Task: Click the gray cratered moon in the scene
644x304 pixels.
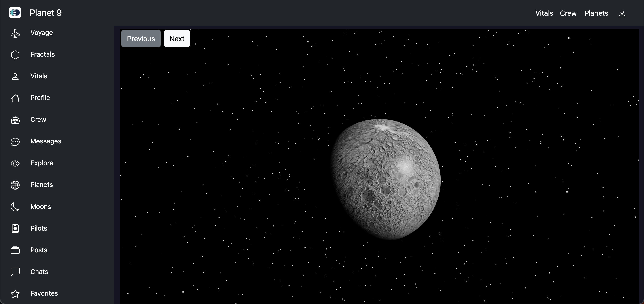Action: [x=386, y=179]
